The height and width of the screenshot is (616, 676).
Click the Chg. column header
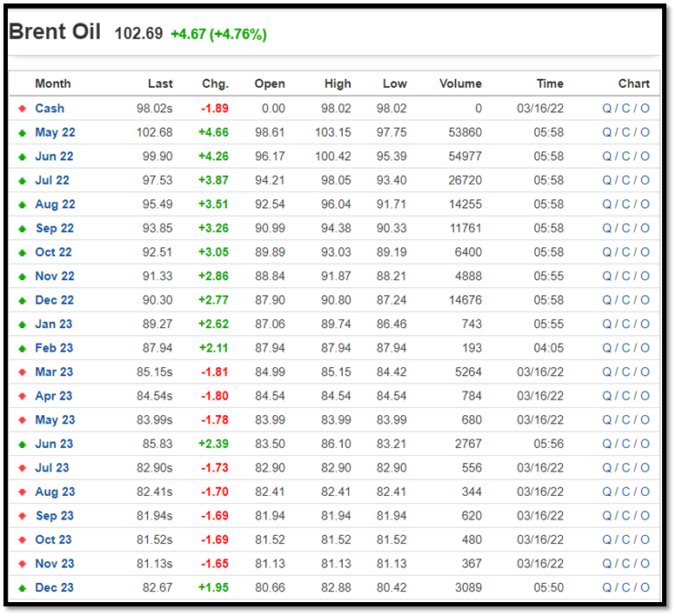[x=216, y=84]
